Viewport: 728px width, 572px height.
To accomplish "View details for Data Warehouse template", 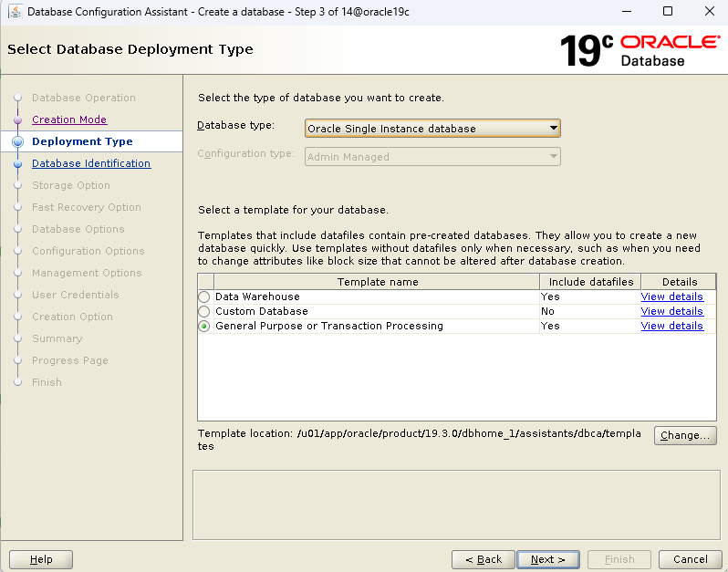I will [x=671, y=296].
